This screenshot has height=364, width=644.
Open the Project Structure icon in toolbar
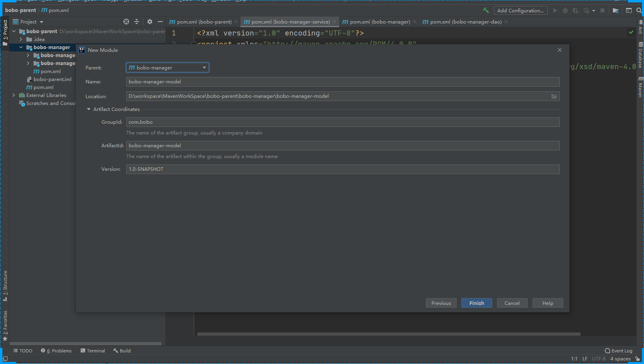(x=616, y=10)
